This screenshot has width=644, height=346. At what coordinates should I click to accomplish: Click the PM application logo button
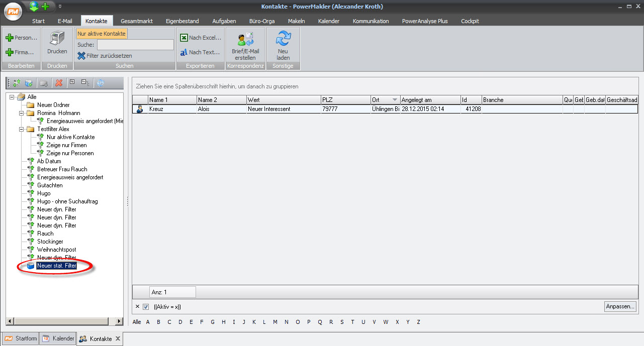click(13, 11)
